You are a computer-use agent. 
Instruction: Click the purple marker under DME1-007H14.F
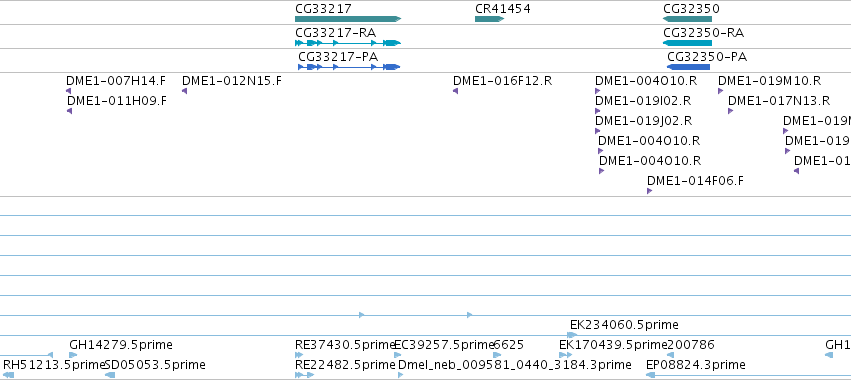(68, 91)
